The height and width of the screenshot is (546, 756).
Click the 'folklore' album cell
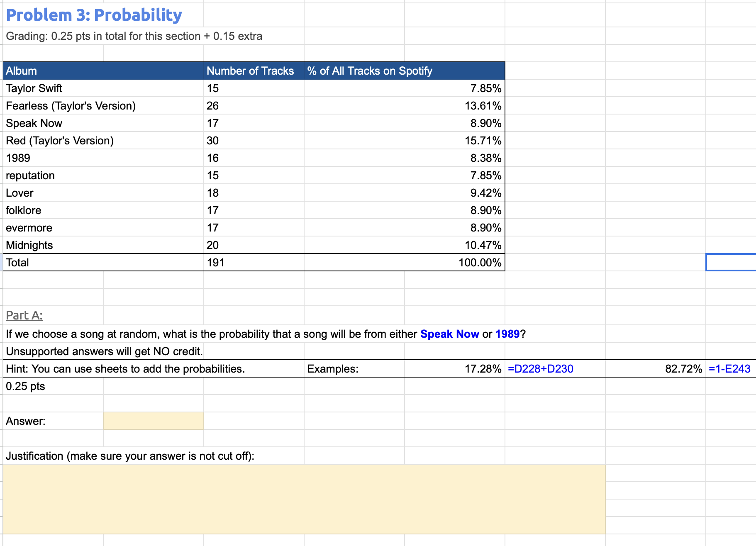pos(103,210)
